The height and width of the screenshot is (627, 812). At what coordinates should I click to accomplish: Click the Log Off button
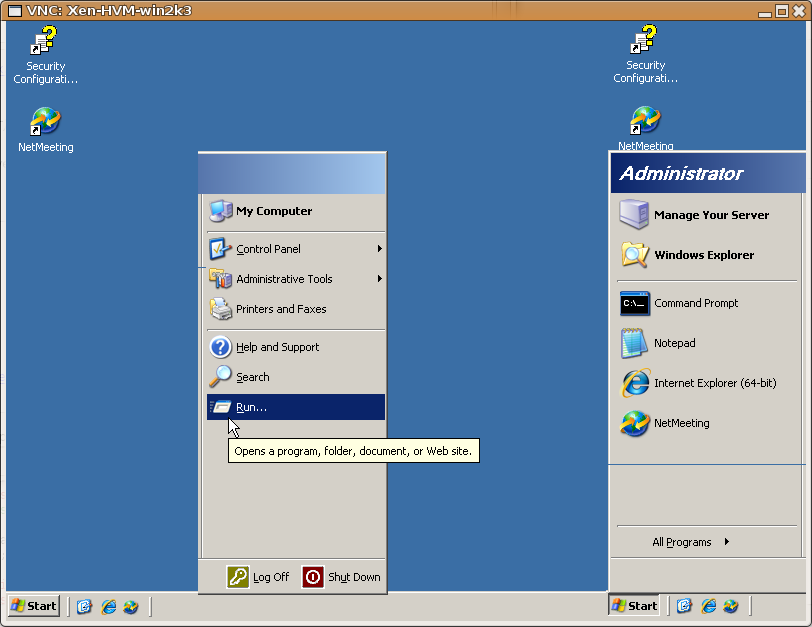(258, 577)
